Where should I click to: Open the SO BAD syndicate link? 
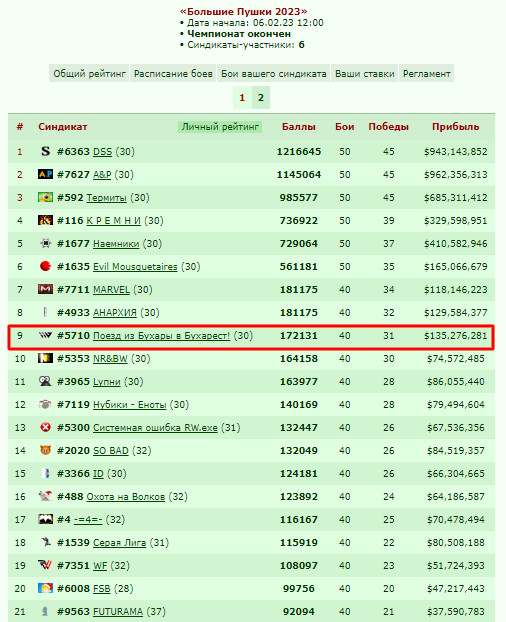pos(111,451)
